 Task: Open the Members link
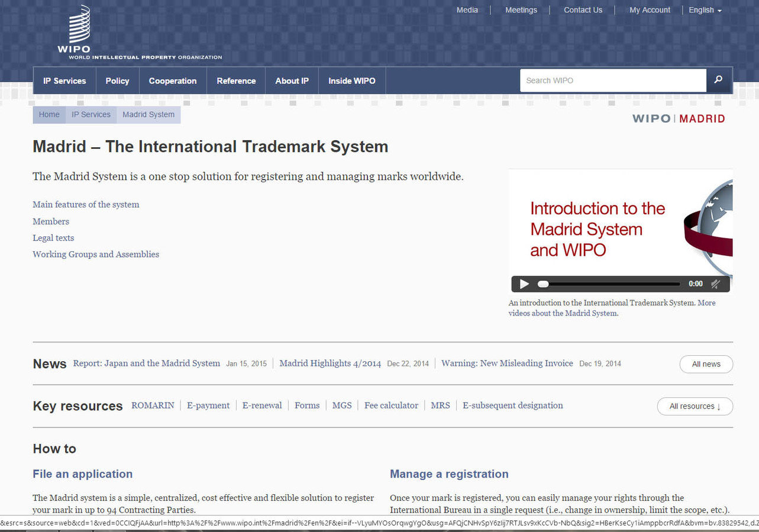click(51, 222)
